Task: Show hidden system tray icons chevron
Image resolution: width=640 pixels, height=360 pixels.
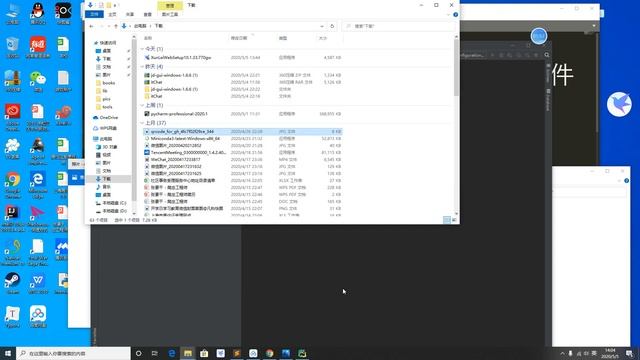Action: pos(562,353)
